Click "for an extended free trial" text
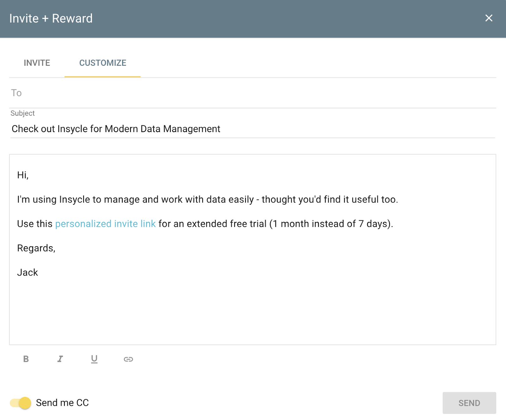Image resolution: width=506 pixels, height=420 pixels. (213, 224)
